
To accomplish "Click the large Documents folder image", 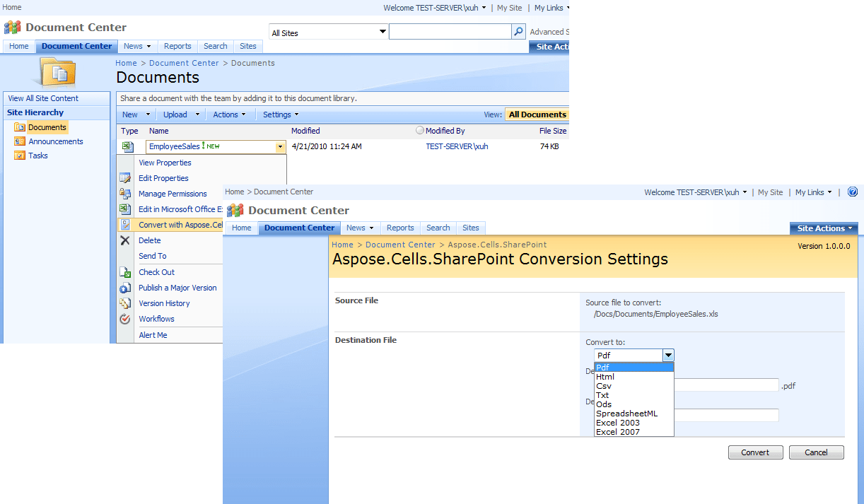I will (x=57, y=72).
